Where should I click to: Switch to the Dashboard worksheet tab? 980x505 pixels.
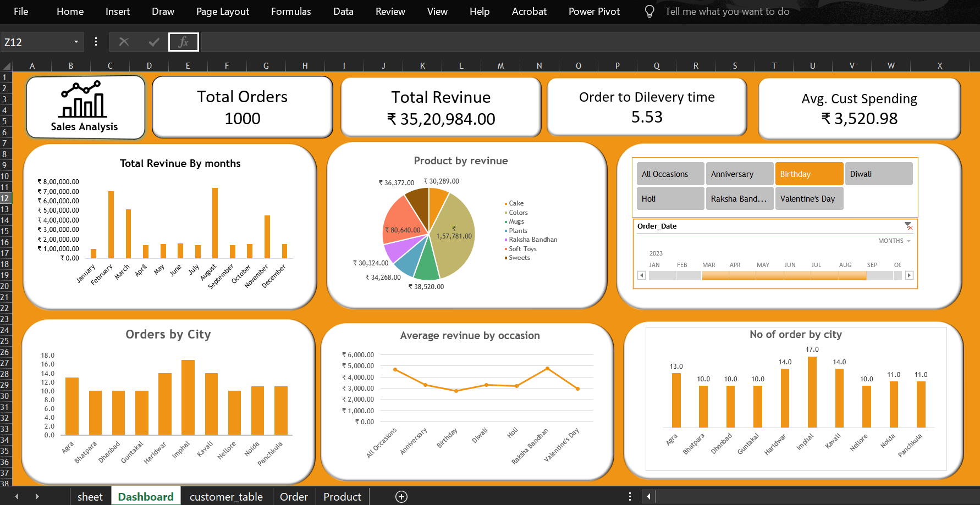pos(146,497)
